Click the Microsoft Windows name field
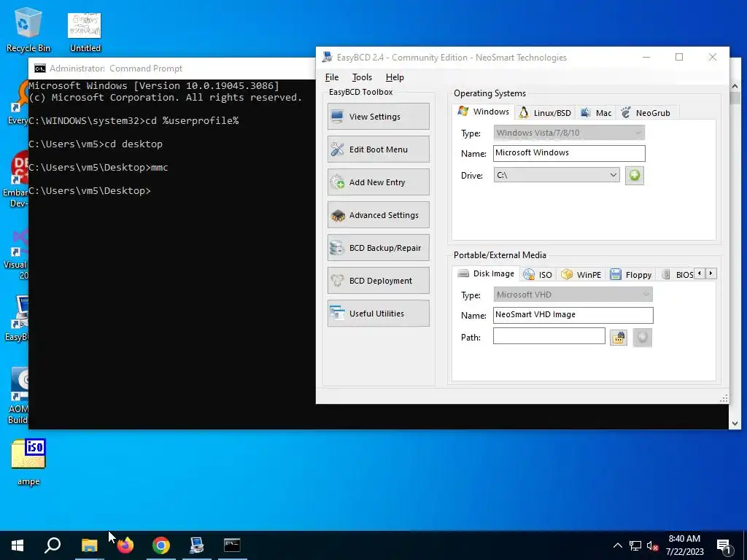 [x=569, y=153]
